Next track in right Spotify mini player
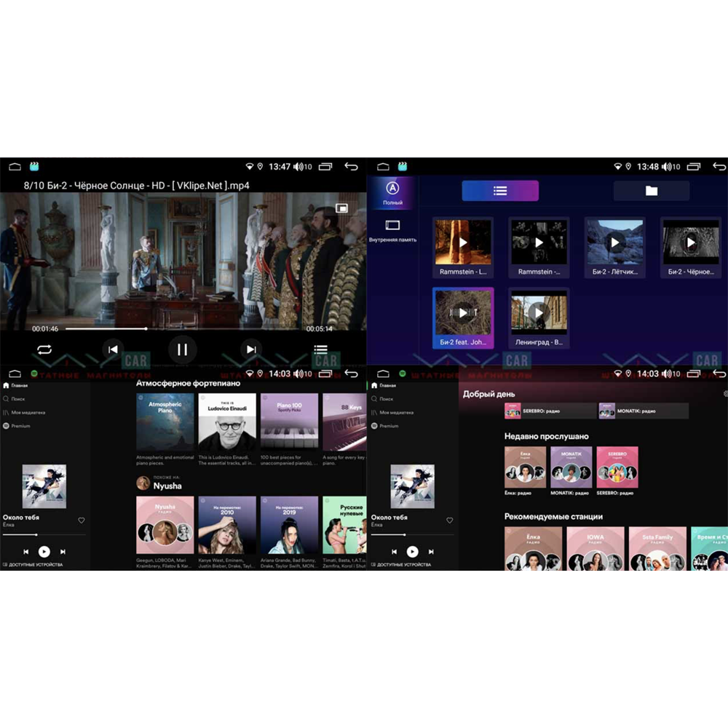Screen dimensions: 728x728 [431, 552]
